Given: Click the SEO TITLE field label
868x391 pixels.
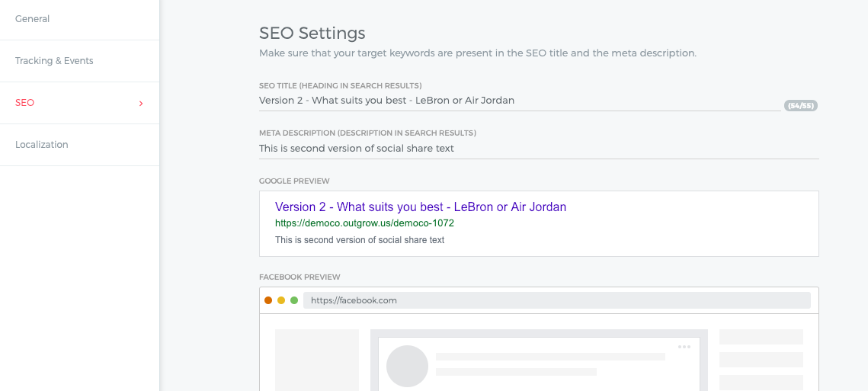Looking at the screenshot, I should click(x=341, y=86).
